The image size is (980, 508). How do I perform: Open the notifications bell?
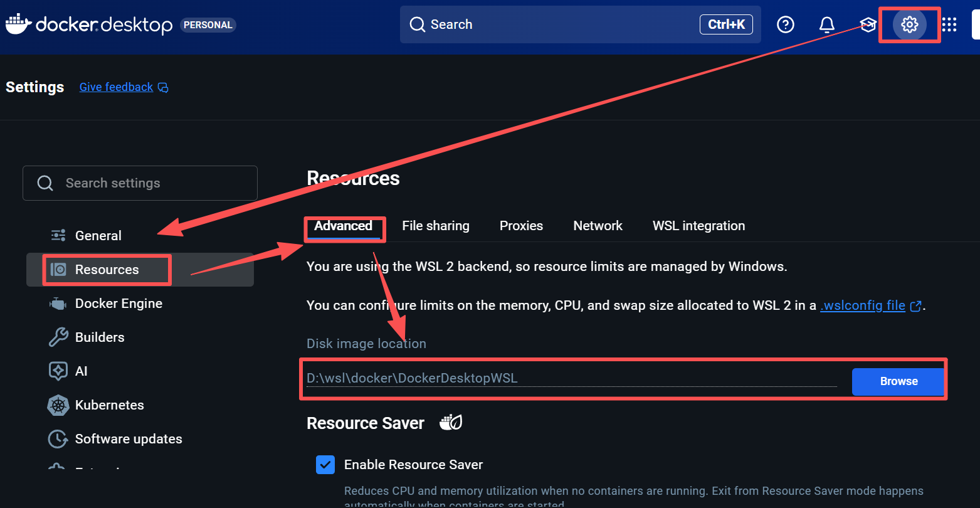click(827, 24)
